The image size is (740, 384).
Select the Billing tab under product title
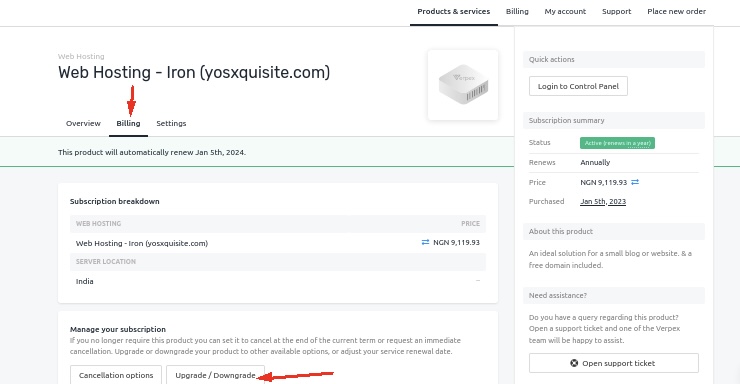coord(128,123)
